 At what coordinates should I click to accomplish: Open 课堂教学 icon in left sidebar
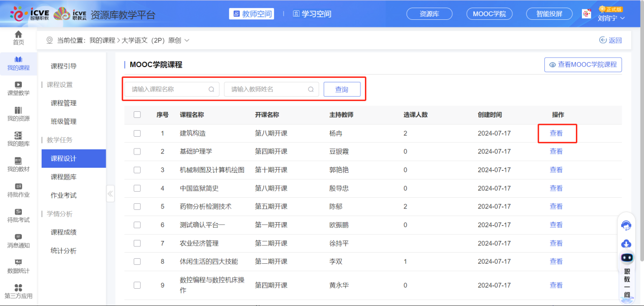18,85
